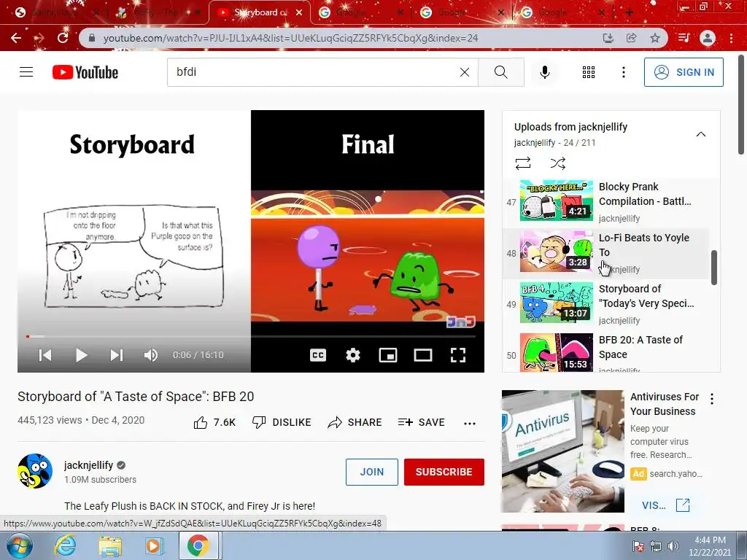This screenshot has height=560, width=747.
Task: Skip to the previous video in the player
Action: [44, 355]
